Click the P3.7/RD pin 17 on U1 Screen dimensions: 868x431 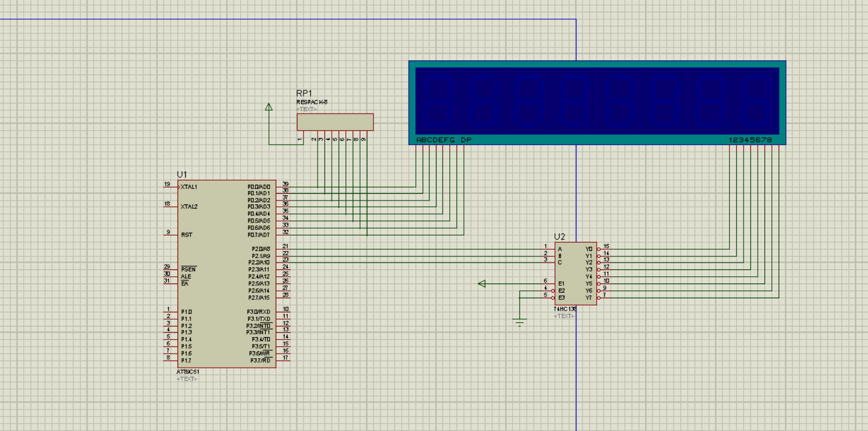coord(283,360)
